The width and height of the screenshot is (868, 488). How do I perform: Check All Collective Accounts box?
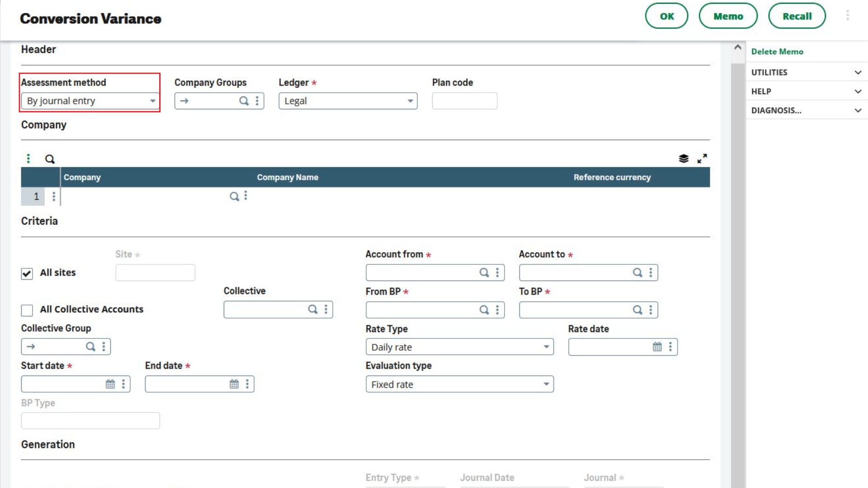click(27, 310)
